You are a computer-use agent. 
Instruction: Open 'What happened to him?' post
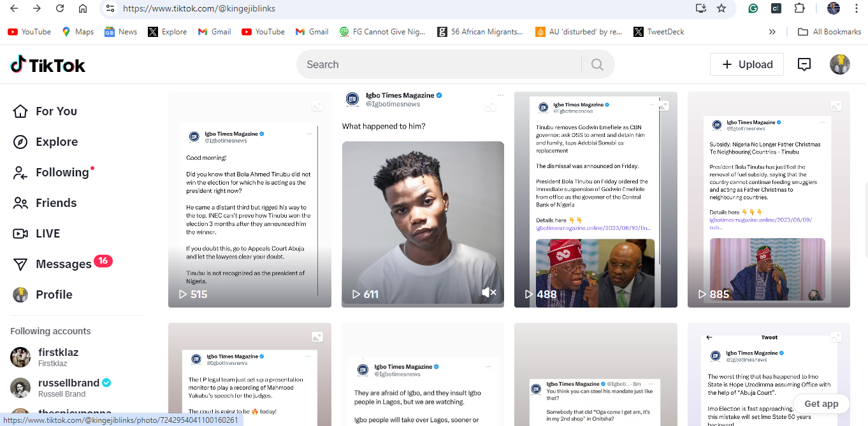tap(423, 199)
